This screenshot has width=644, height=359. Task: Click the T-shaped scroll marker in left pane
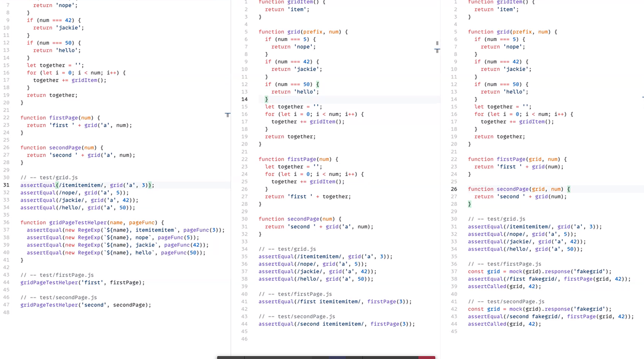(227, 114)
